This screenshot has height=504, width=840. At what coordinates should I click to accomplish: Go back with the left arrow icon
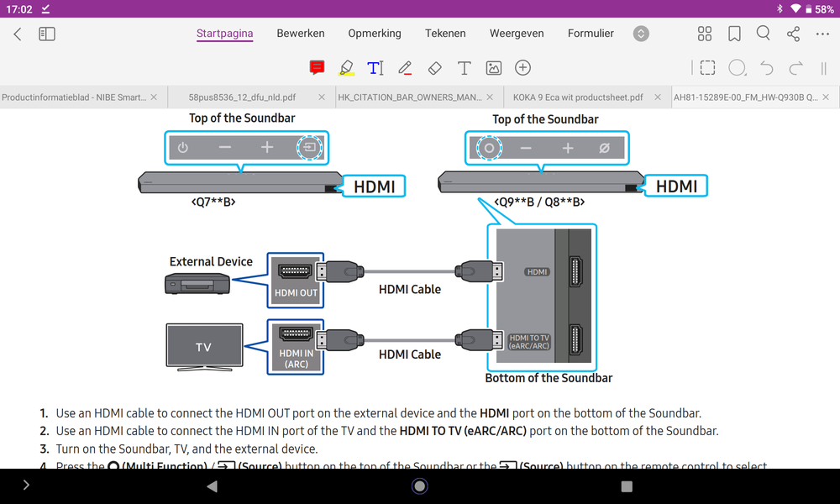pos(18,34)
